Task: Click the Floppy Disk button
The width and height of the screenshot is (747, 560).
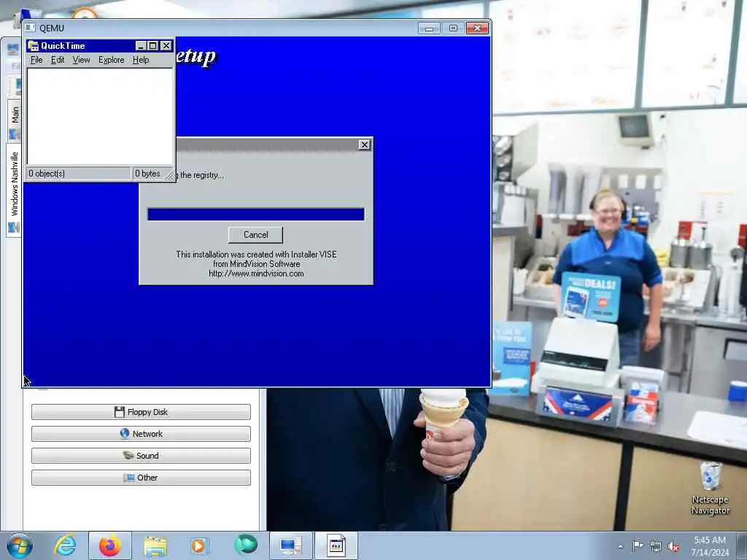Action: 141,412
